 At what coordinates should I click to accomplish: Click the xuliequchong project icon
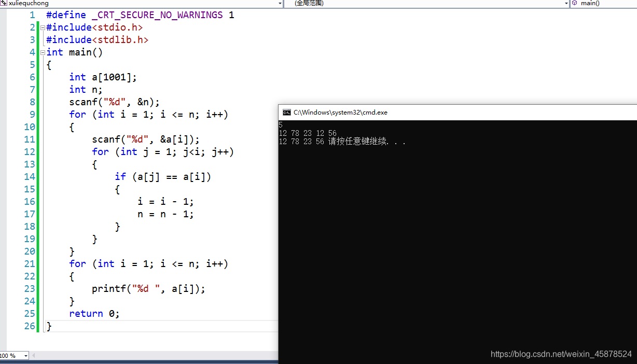pyautogui.click(x=4, y=3)
